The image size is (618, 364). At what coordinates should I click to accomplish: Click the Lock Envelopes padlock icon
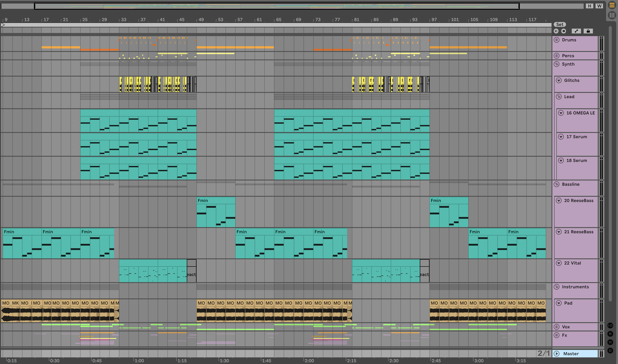click(588, 31)
